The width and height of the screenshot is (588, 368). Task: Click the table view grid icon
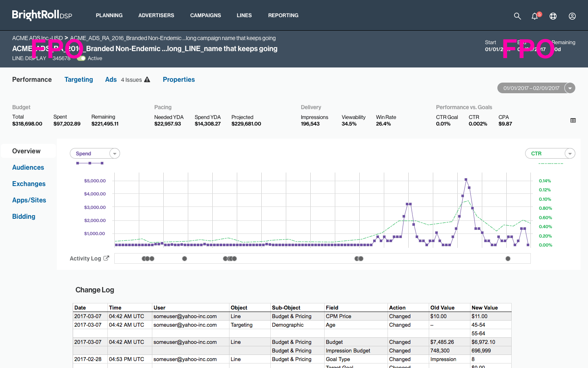[573, 121]
